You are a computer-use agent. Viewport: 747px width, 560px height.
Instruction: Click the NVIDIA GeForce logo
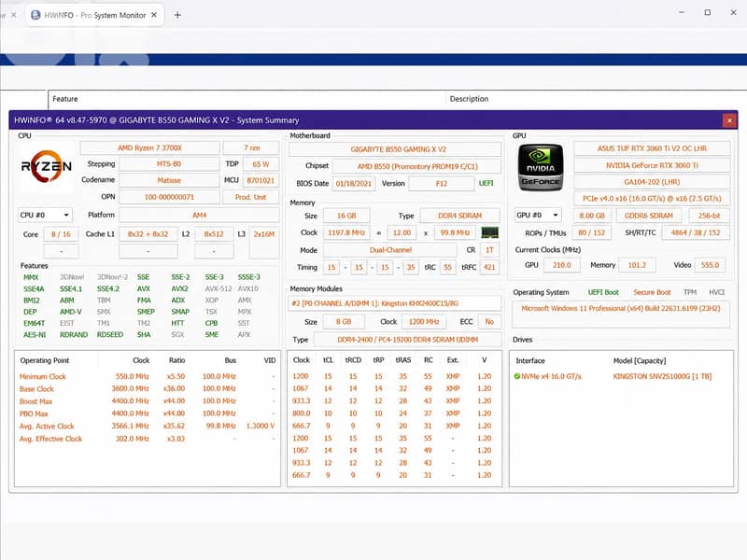541,167
